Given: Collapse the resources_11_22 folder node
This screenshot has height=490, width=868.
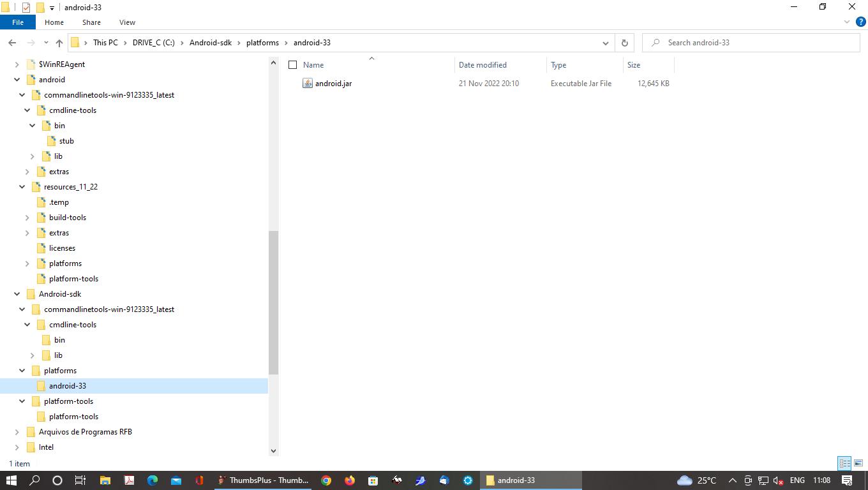Looking at the screenshot, I should pyautogui.click(x=22, y=187).
